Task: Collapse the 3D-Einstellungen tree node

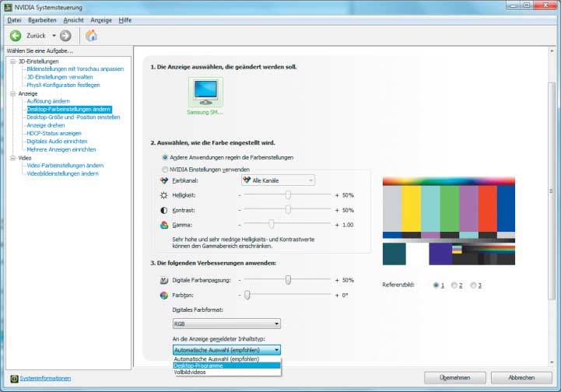Action: tap(13, 61)
